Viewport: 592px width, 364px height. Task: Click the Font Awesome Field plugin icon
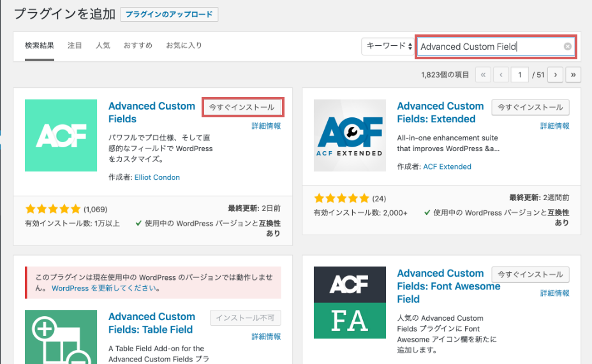[x=350, y=302]
